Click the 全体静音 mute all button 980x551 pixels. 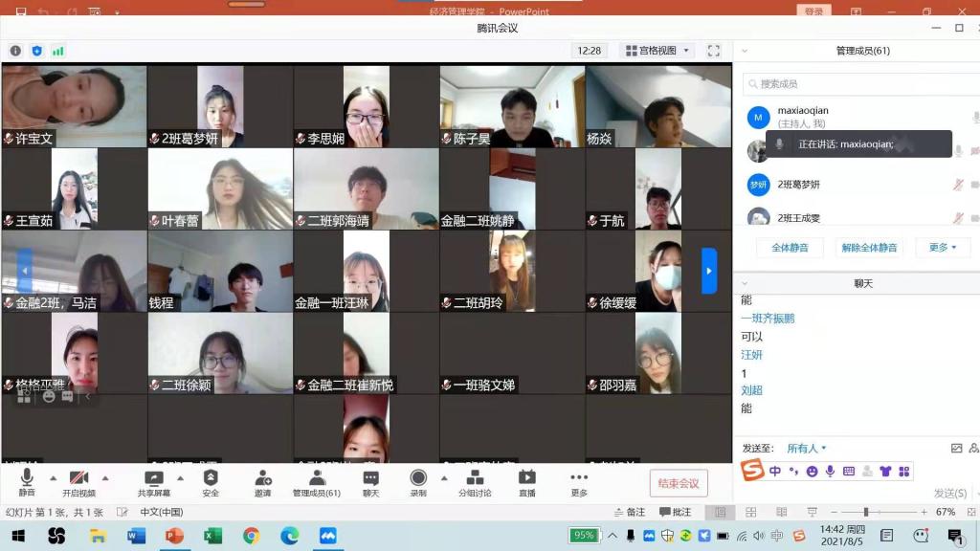[x=790, y=248]
